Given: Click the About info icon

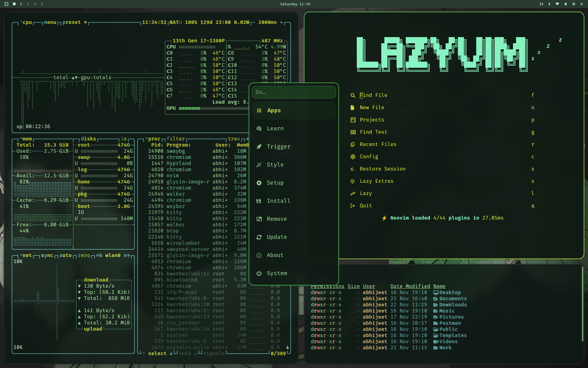Looking at the screenshot, I should tap(259, 255).
